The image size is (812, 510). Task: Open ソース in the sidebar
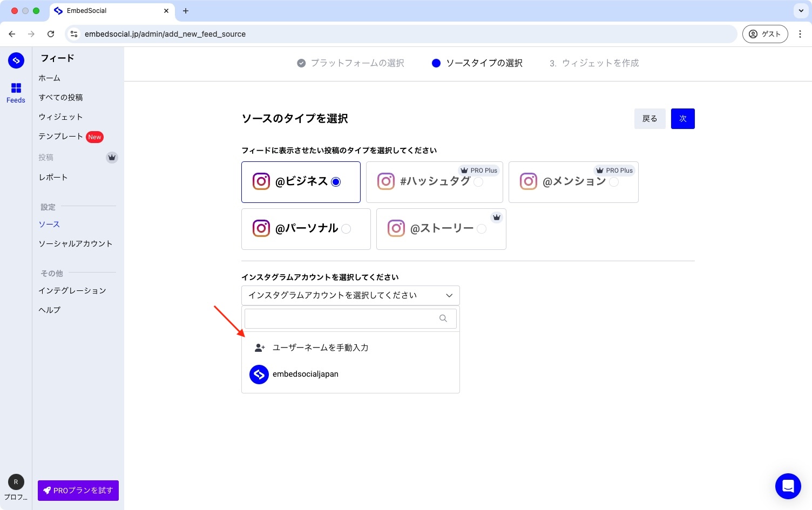coord(49,225)
